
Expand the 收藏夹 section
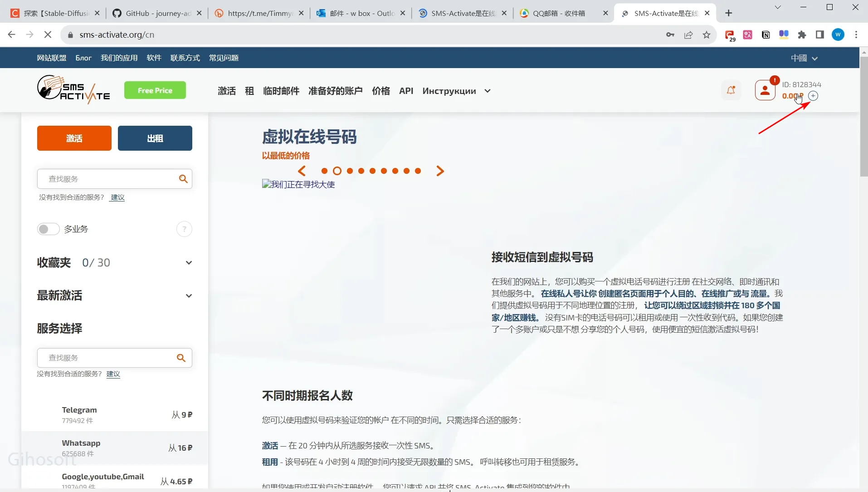189,263
